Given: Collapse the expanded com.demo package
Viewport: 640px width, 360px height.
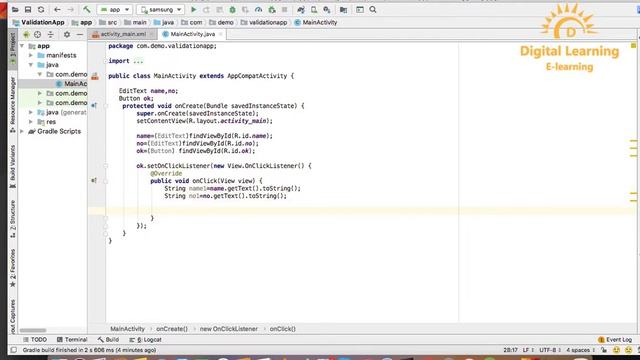Looking at the screenshot, I should point(40,74).
